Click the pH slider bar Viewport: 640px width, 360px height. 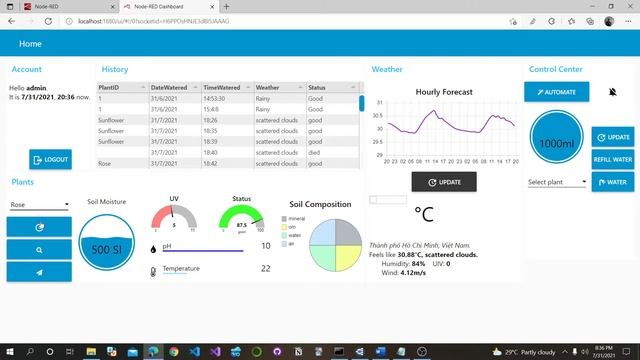pos(203,251)
